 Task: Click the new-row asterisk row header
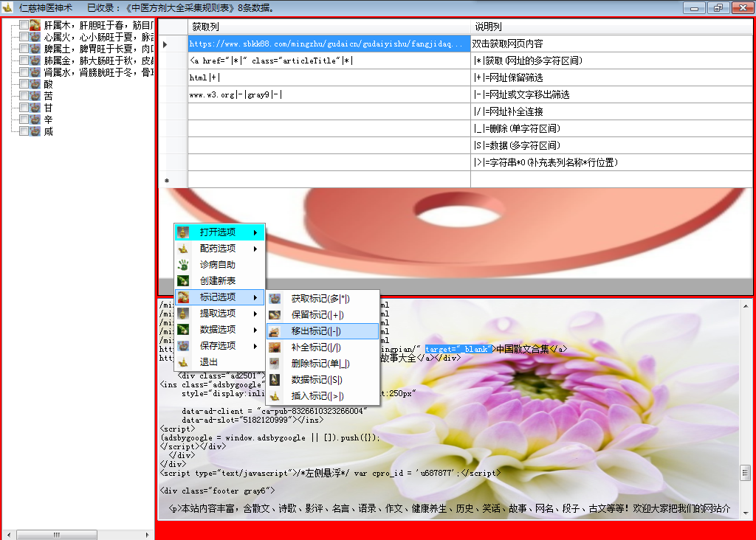click(173, 180)
